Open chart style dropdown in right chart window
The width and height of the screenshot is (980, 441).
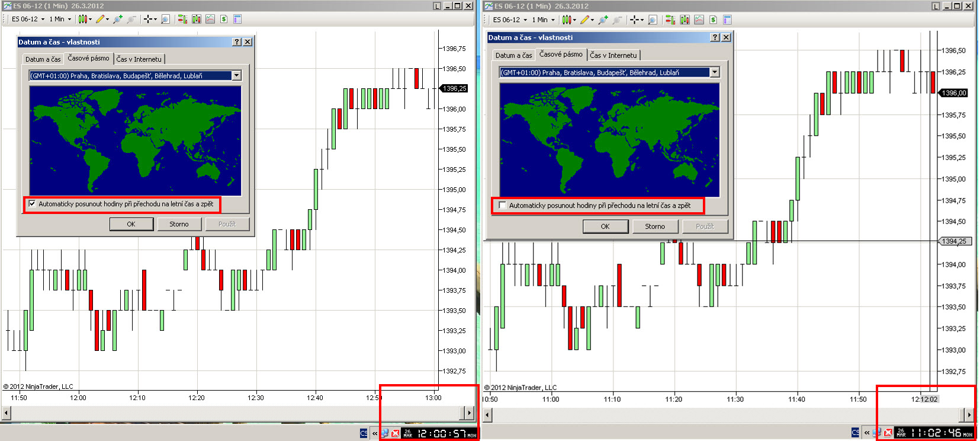pyautogui.click(x=568, y=20)
